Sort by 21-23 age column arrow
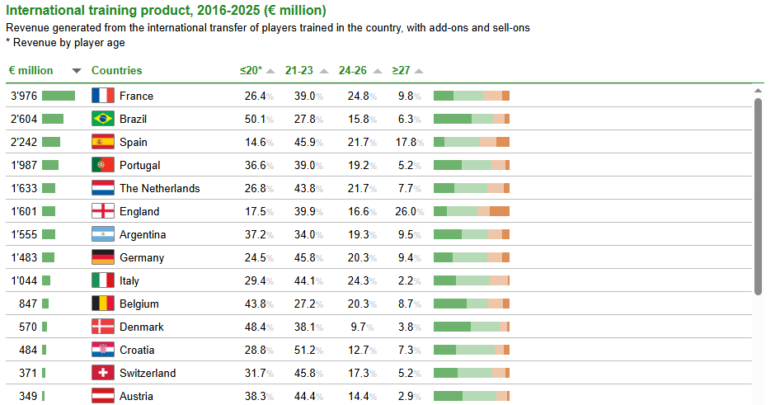Screen dimensions: 780x405 click(x=325, y=71)
